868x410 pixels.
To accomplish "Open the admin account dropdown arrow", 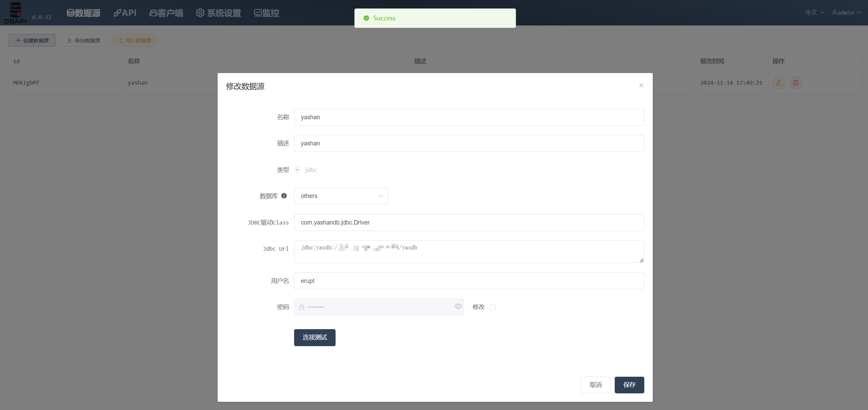I will click(859, 13).
